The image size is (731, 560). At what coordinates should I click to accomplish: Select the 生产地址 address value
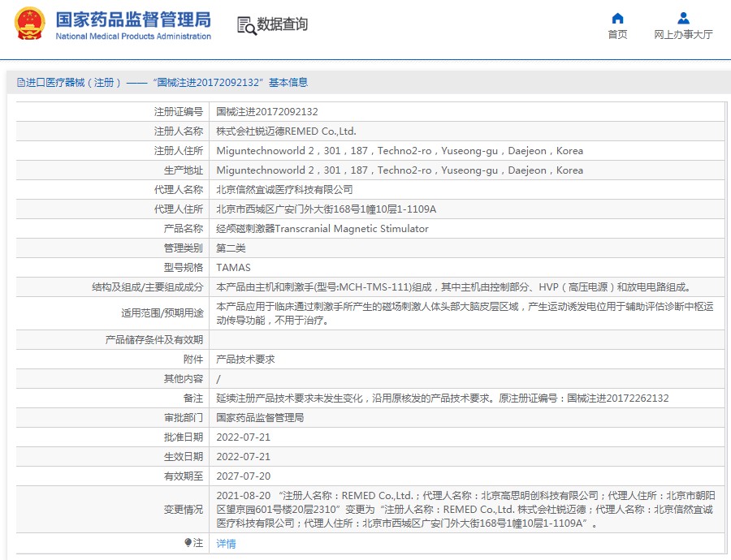point(400,170)
